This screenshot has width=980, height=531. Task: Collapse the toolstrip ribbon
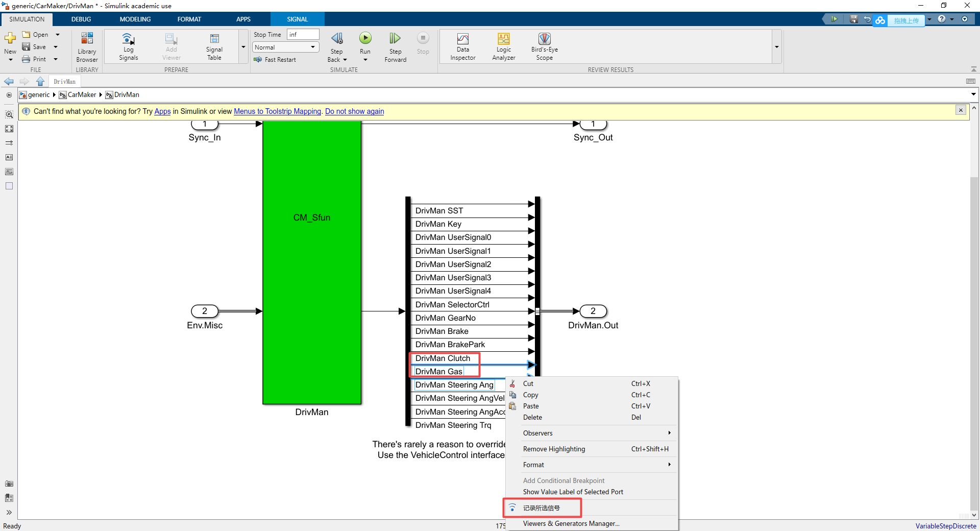973,68
